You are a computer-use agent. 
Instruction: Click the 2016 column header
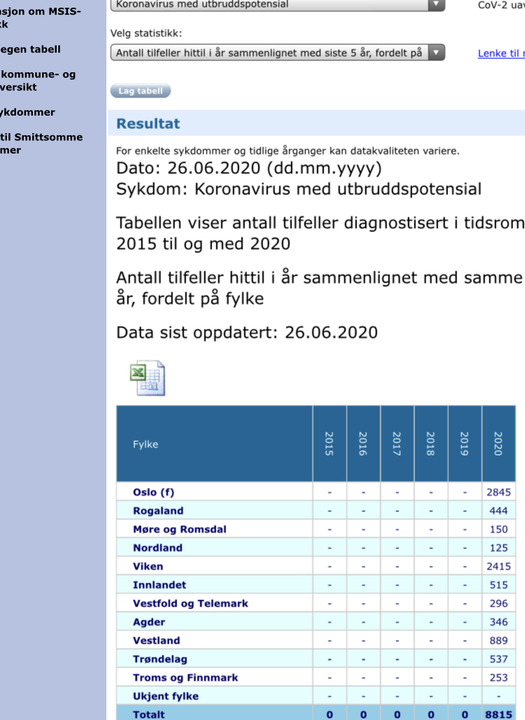click(x=363, y=444)
